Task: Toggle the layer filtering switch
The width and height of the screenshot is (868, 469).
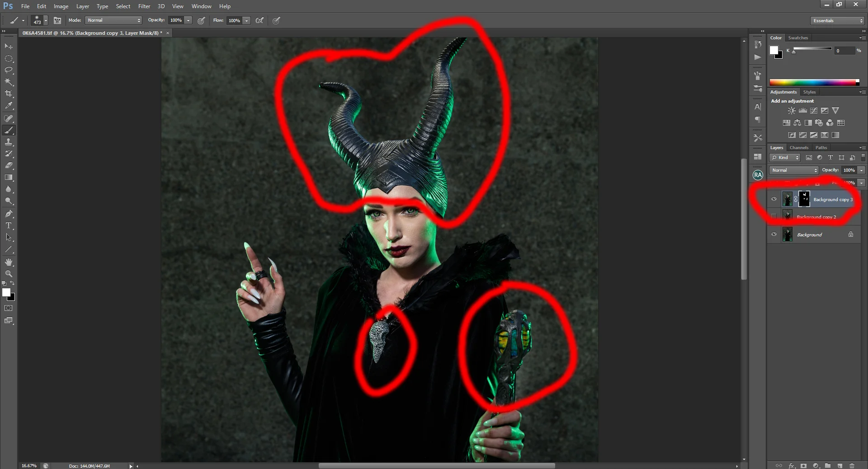Action: pos(863,158)
